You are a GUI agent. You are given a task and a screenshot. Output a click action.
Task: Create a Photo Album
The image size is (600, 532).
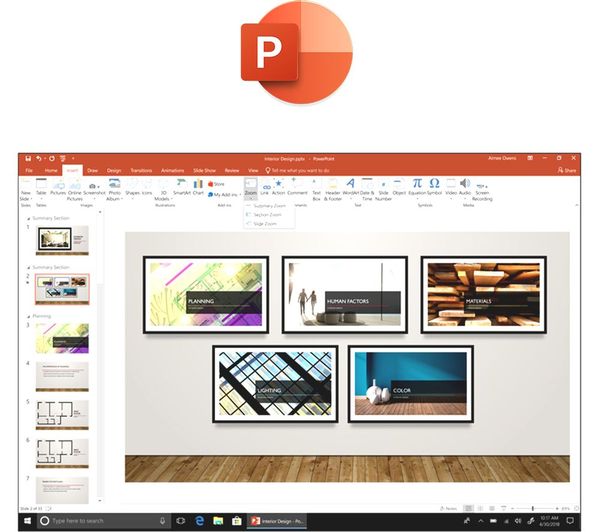(114, 190)
